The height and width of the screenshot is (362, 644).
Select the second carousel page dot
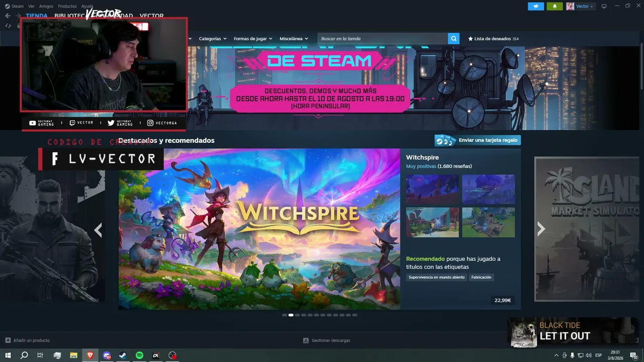click(291, 315)
